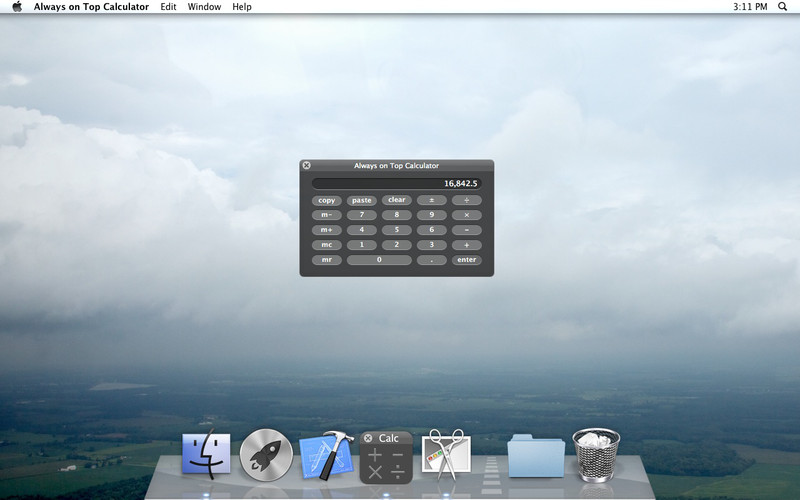The height and width of the screenshot is (500, 800).
Task: Click the calculator display showing 16,842.5
Action: coord(396,183)
